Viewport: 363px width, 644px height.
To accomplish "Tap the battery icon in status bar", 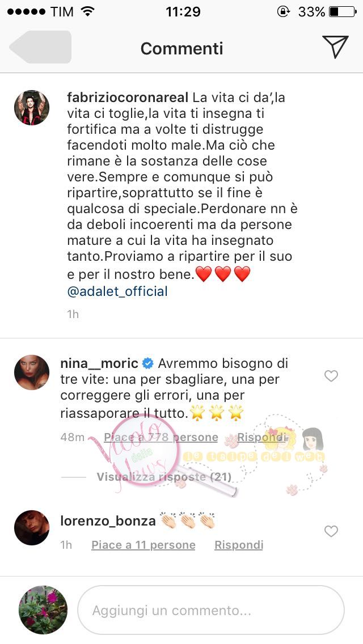I will [x=343, y=12].
